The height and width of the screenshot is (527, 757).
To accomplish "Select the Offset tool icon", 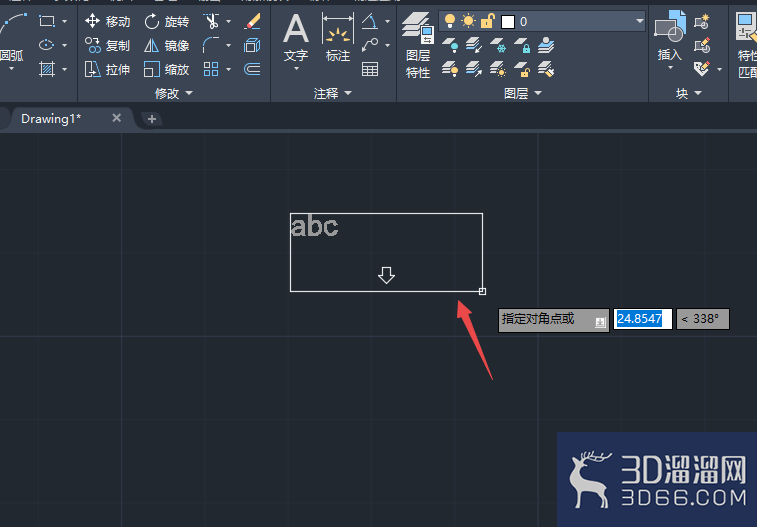I will 252,69.
